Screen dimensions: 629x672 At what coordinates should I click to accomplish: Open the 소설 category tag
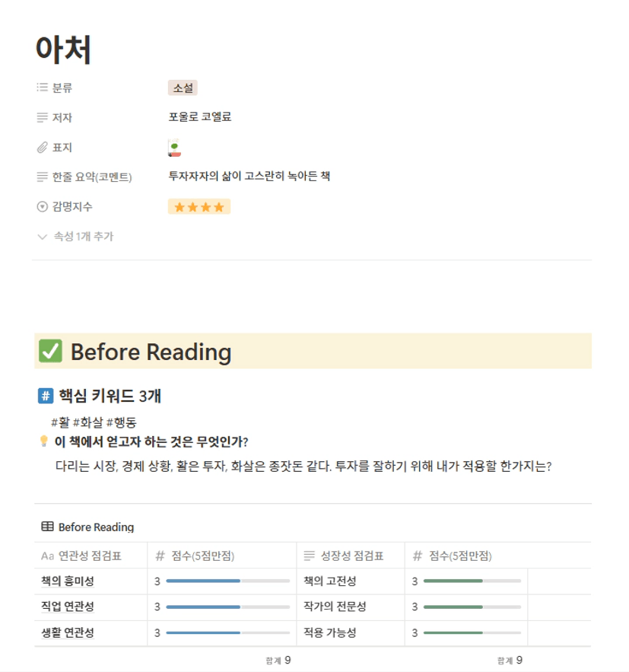tap(183, 88)
